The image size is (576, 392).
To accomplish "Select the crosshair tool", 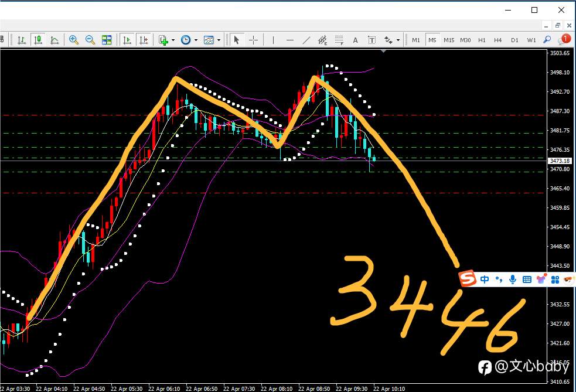I will tap(254, 40).
